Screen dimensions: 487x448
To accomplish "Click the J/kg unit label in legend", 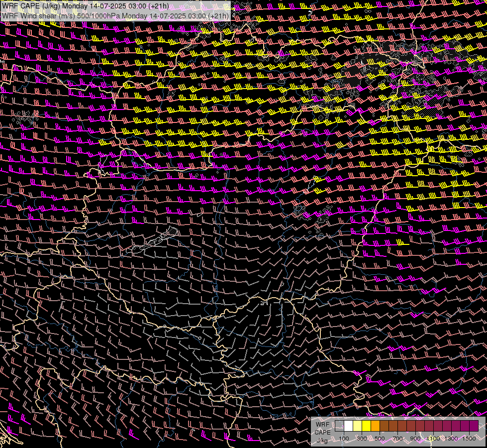I will [x=322, y=441].
